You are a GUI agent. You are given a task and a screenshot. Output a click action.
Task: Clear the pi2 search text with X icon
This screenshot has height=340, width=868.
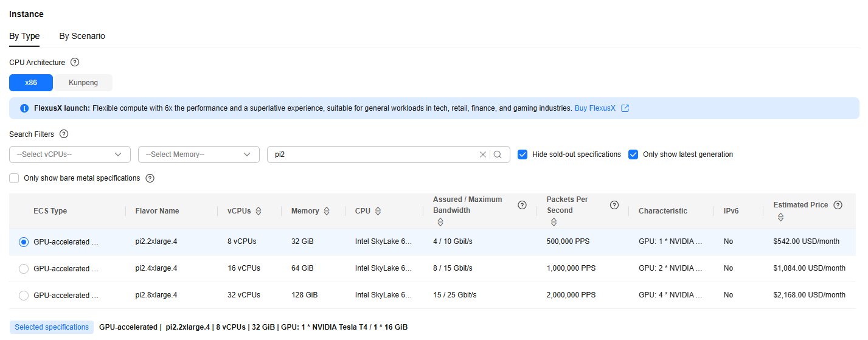coord(483,154)
